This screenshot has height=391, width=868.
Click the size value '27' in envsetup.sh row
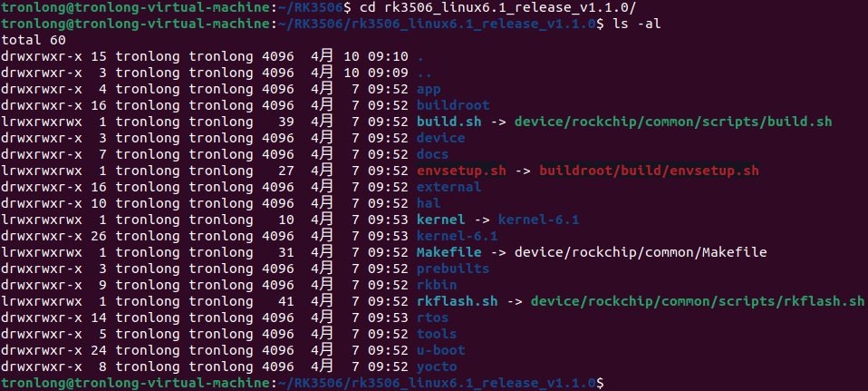point(286,171)
